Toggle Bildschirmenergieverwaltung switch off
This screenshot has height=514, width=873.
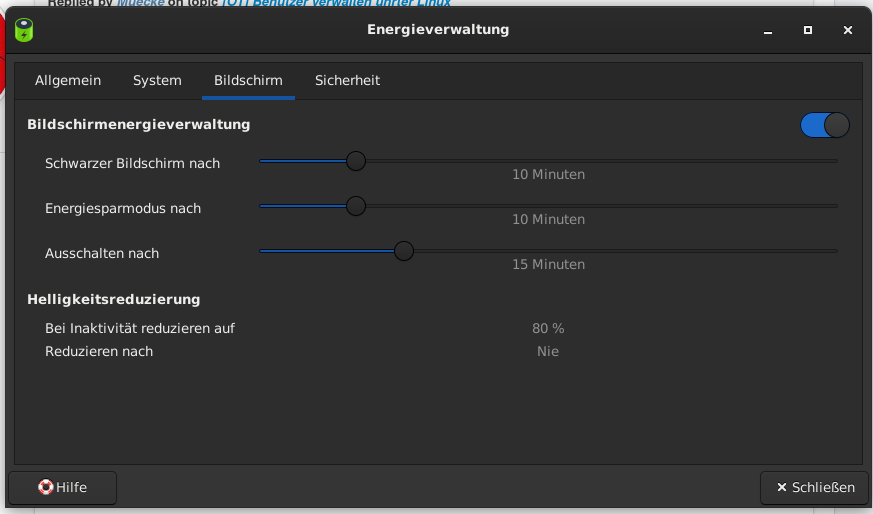click(825, 125)
